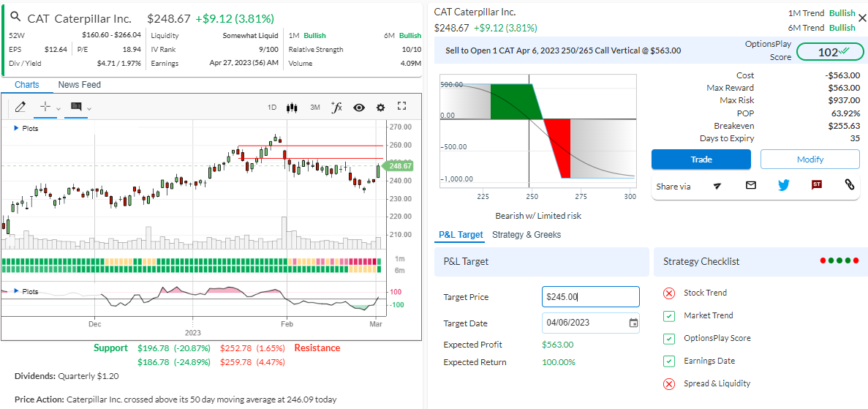This screenshot has height=409, width=868.
Task: Open the fx indicators menu
Action: point(336,107)
